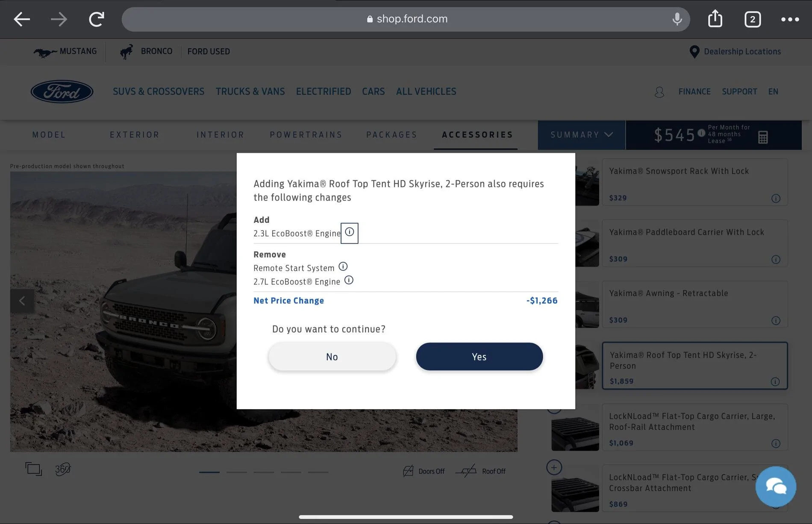Click the browser share icon

click(715, 19)
